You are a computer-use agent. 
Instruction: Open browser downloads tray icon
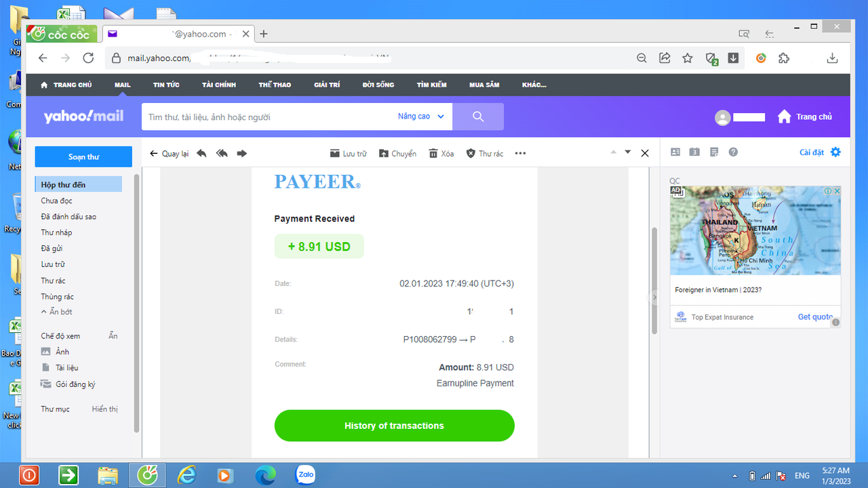click(x=833, y=58)
